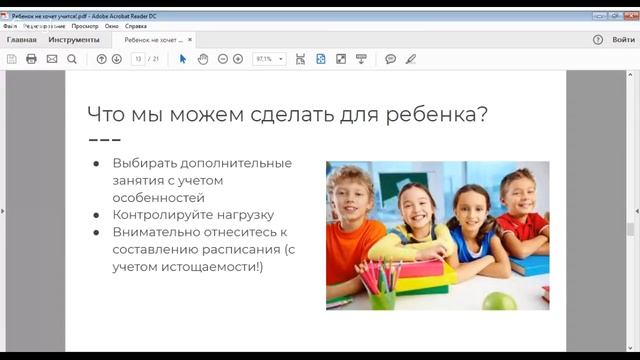This screenshot has height=360, width=640.
Task: Open the read mode toolbar icon
Action: pos(361,59)
